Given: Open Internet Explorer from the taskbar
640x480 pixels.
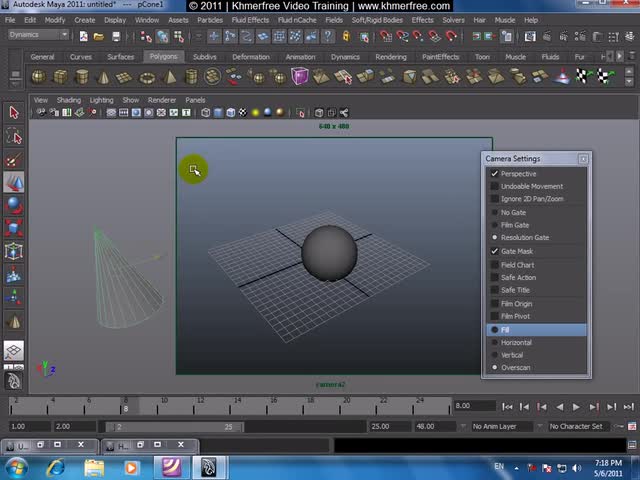Looking at the screenshot, I should point(55,467).
